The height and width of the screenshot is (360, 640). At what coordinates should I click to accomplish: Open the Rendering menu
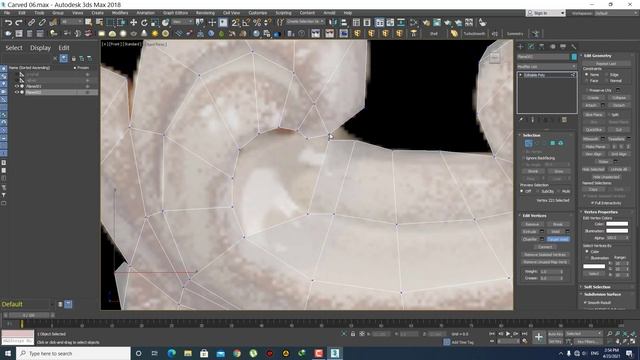205,13
